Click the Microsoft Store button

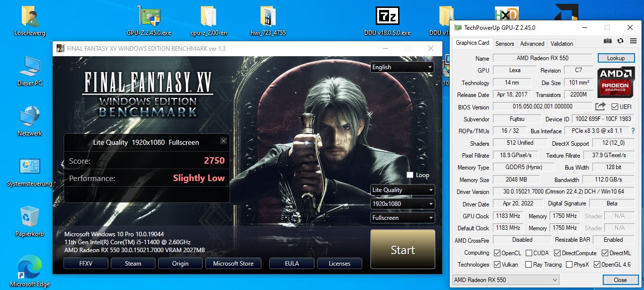click(233, 264)
